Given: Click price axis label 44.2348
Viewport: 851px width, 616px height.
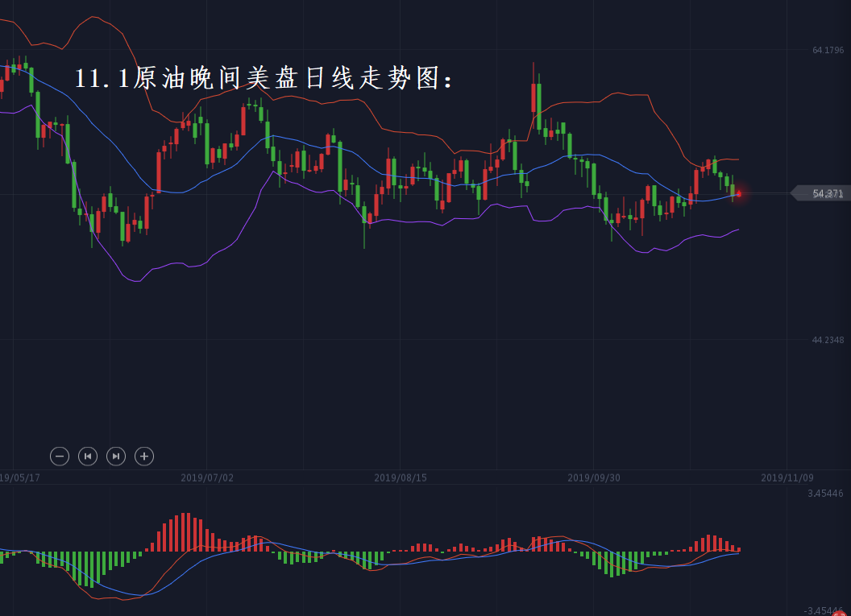Looking at the screenshot, I should point(828,340).
